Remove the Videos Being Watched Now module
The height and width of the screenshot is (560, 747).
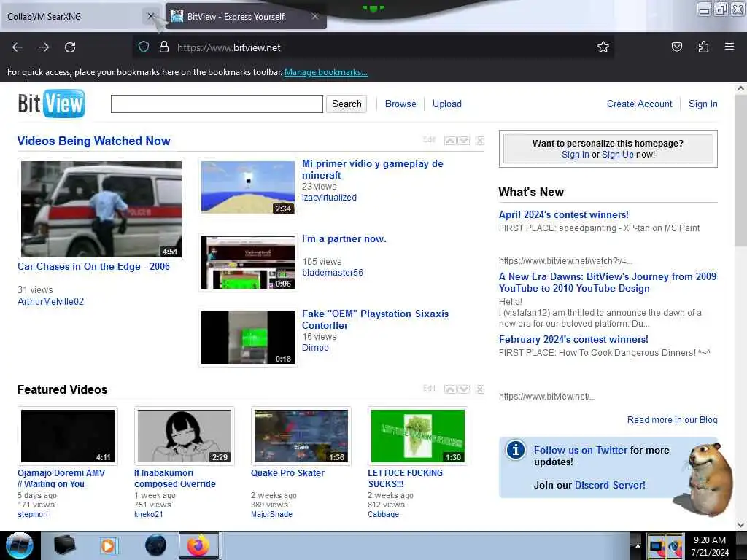click(x=480, y=141)
